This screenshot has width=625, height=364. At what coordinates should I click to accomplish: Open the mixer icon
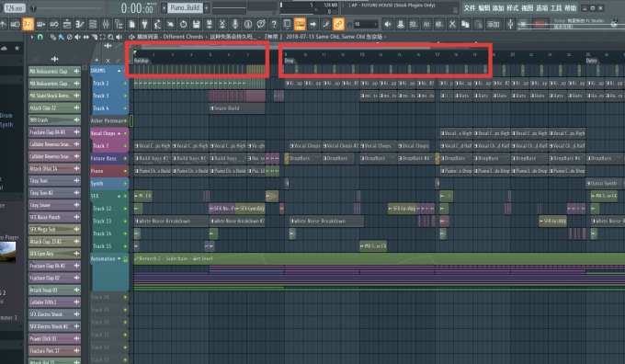point(106,24)
